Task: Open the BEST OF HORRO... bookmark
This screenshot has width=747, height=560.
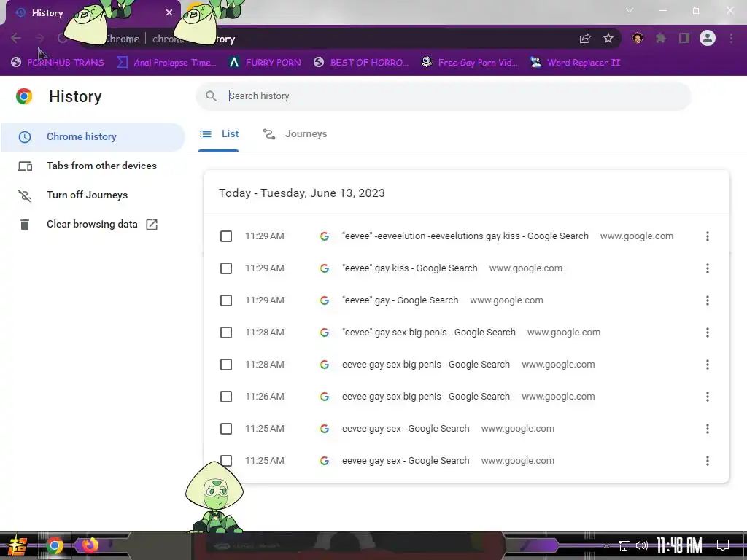Action: (x=361, y=63)
